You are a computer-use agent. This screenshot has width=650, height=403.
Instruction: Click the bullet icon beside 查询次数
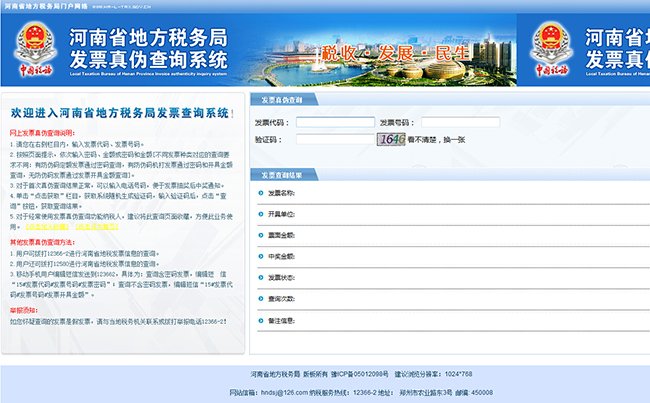261,299
